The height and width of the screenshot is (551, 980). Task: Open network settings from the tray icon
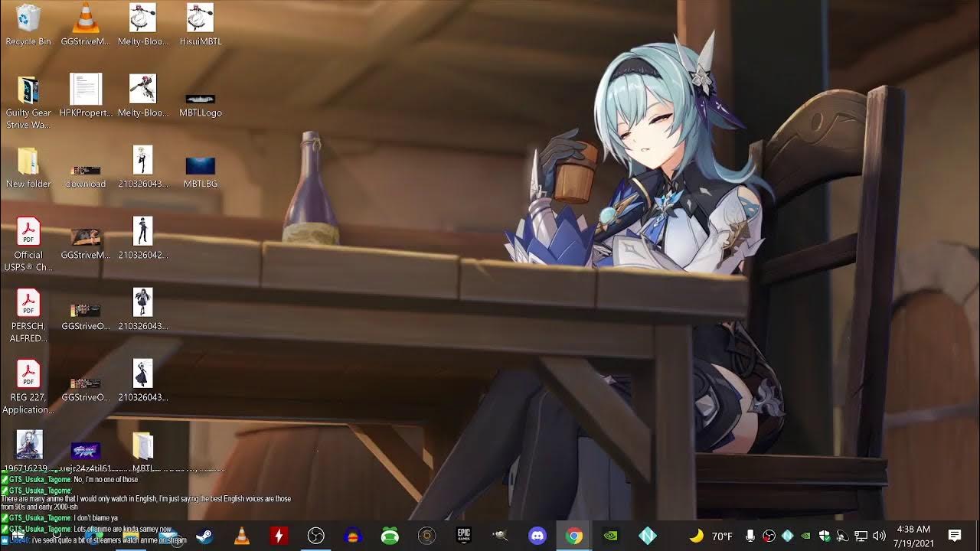pyautogui.click(x=861, y=536)
